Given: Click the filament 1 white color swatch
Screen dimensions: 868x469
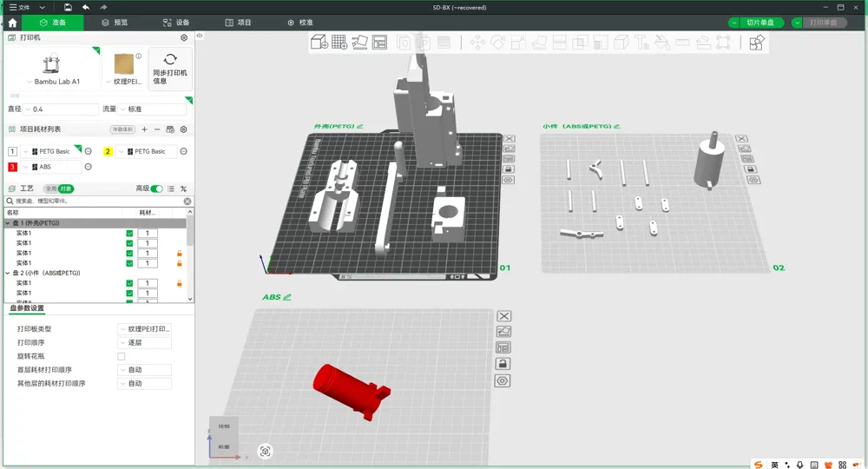Looking at the screenshot, I should pyautogui.click(x=12, y=151).
